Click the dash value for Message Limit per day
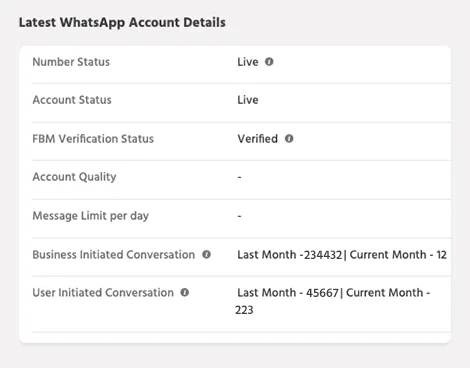 (x=239, y=216)
